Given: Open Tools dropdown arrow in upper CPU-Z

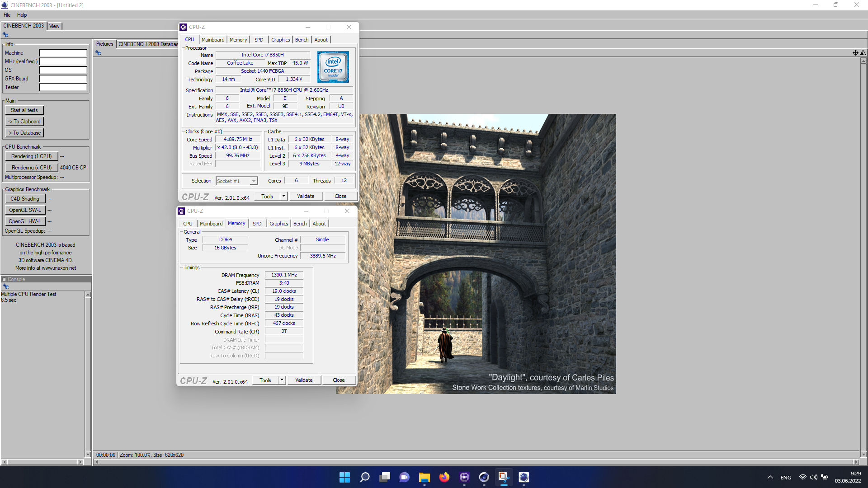Looking at the screenshot, I should click(283, 196).
